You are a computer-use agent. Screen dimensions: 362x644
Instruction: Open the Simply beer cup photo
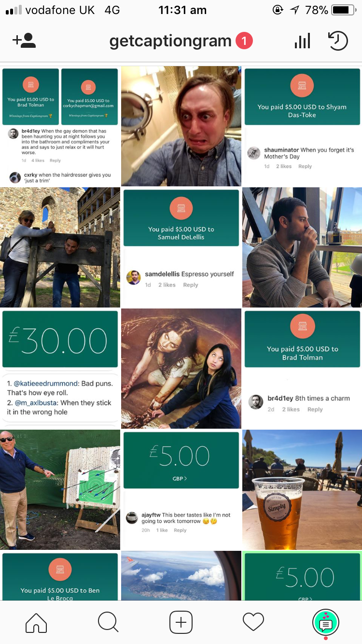(302, 490)
